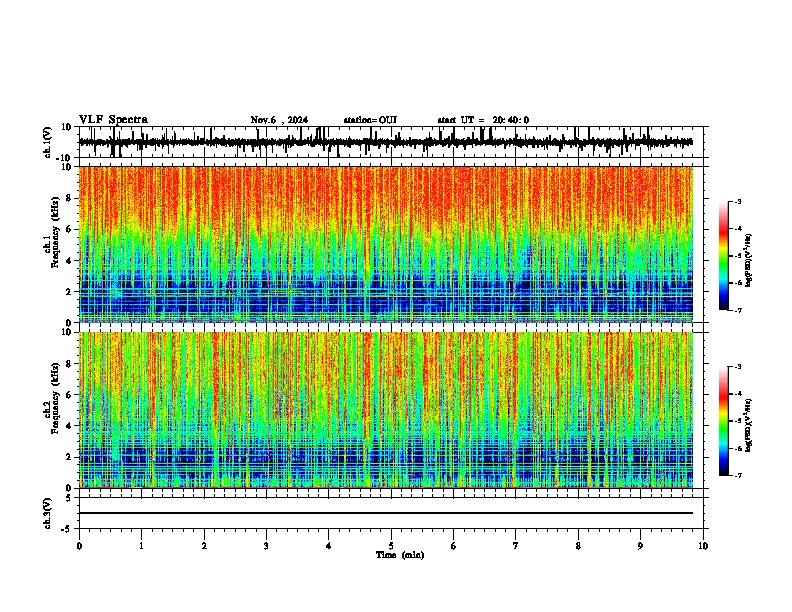Click the "ch.3(V)" axis label

(48, 513)
